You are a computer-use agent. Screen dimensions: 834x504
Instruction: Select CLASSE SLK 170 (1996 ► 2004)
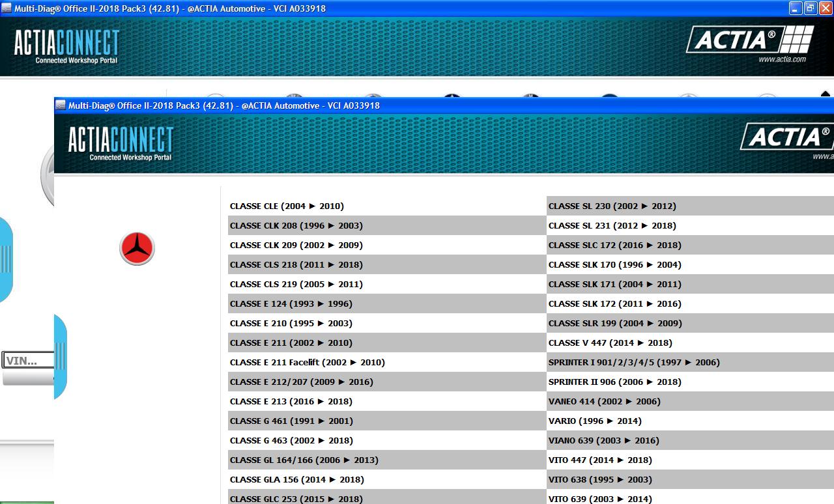point(691,264)
